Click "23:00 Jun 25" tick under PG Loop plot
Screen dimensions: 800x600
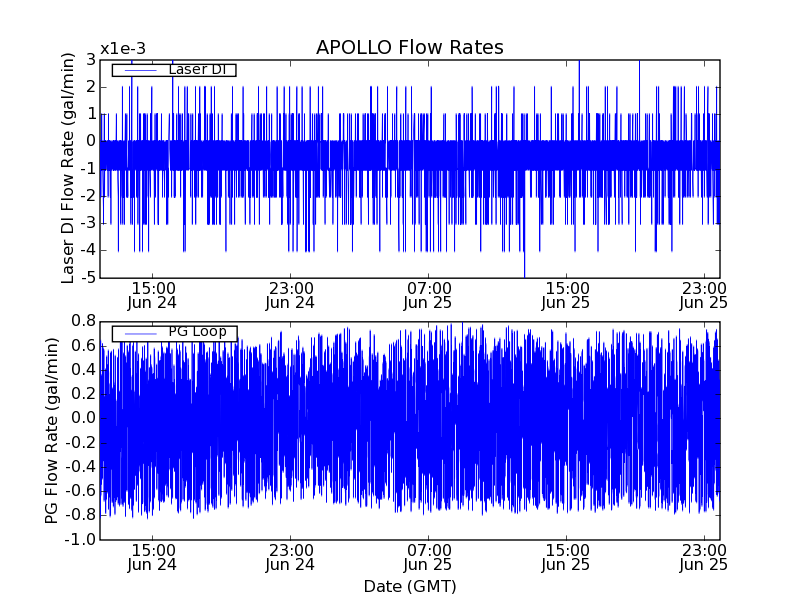(x=704, y=558)
